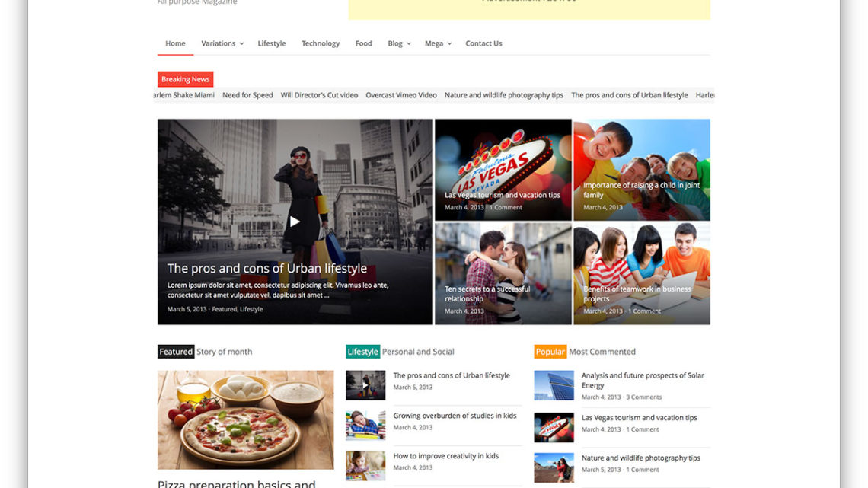Open Will Director's Cut video ticker link
Image resolution: width=868 pixels, height=488 pixels.
[320, 95]
